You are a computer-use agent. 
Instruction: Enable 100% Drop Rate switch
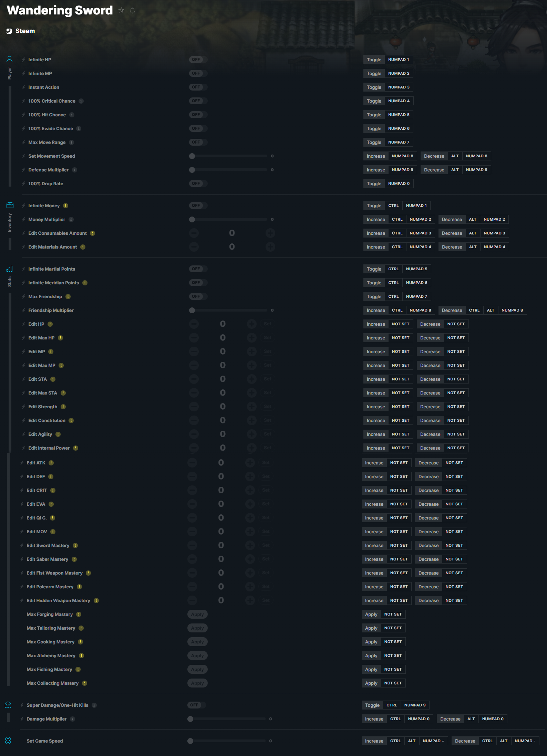click(x=198, y=183)
